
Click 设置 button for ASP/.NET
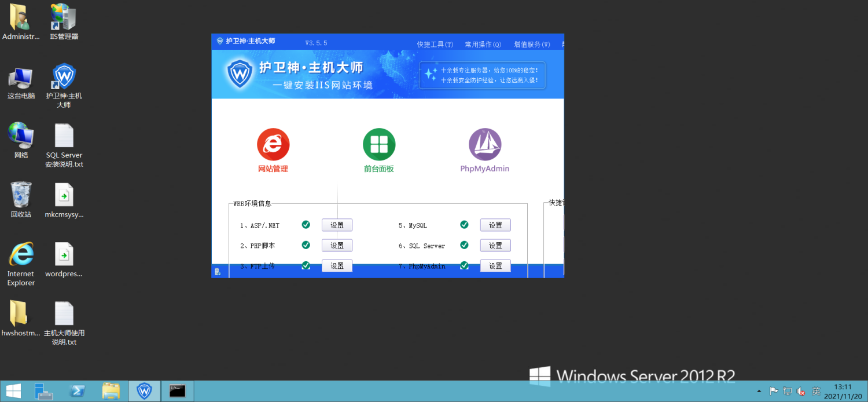click(x=337, y=225)
